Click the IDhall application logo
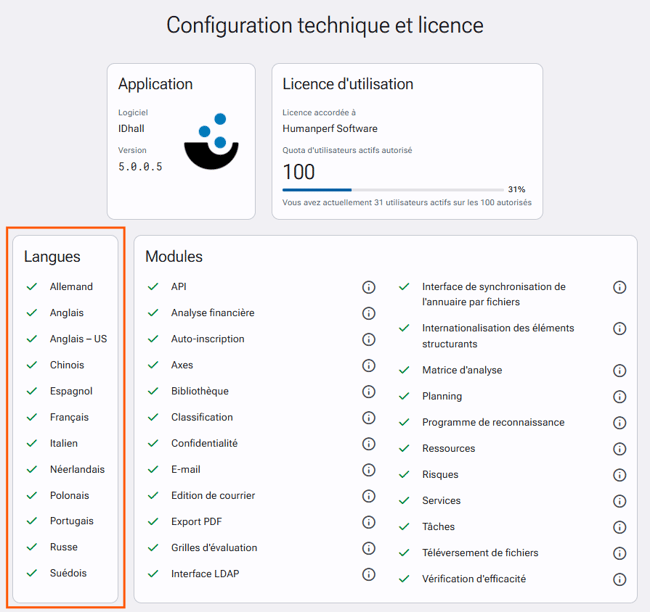The width and height of the screenshot is (650, 612). point(211,141)
